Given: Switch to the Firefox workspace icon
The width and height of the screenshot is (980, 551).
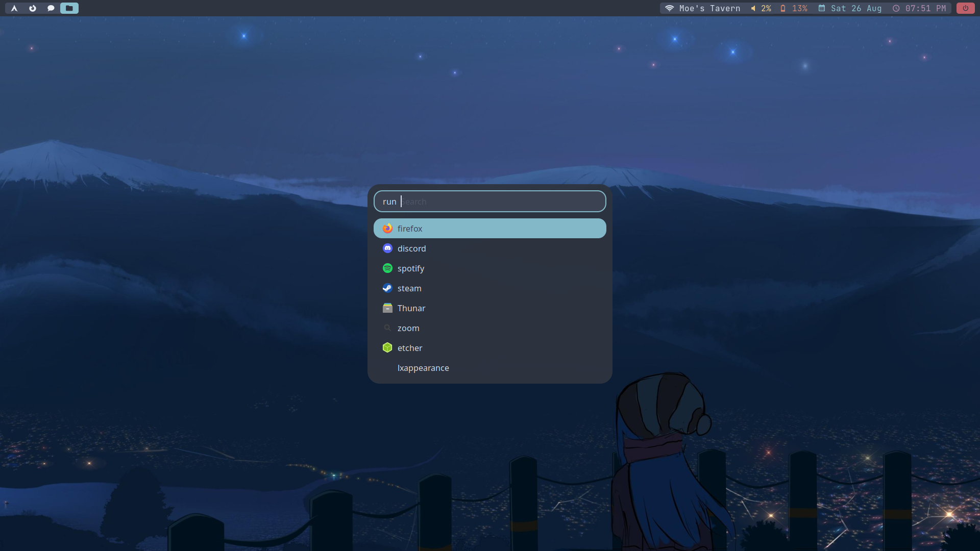Looking at the screenshot, I should [x=33, y=8].
